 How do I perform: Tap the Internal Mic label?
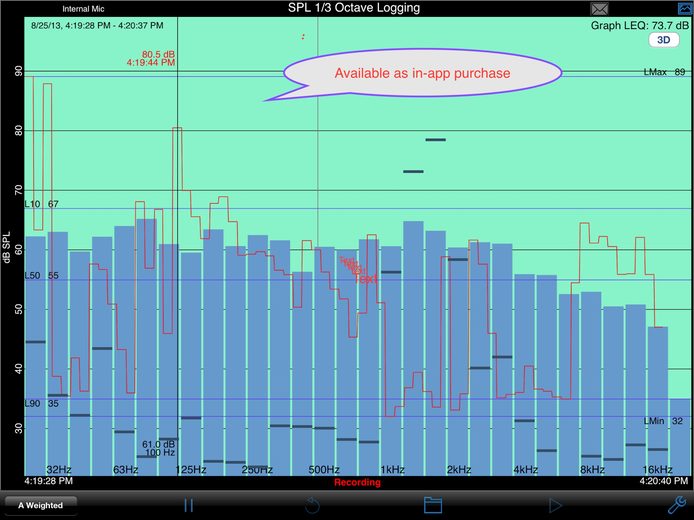pyautogui.click(x=83, y=9)
